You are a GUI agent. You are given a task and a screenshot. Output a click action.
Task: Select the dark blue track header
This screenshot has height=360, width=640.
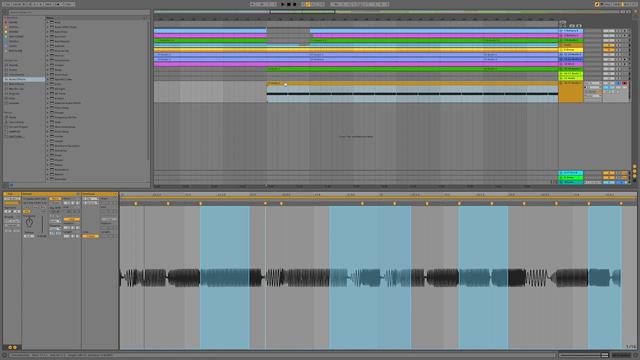click(x=571, y=59)
